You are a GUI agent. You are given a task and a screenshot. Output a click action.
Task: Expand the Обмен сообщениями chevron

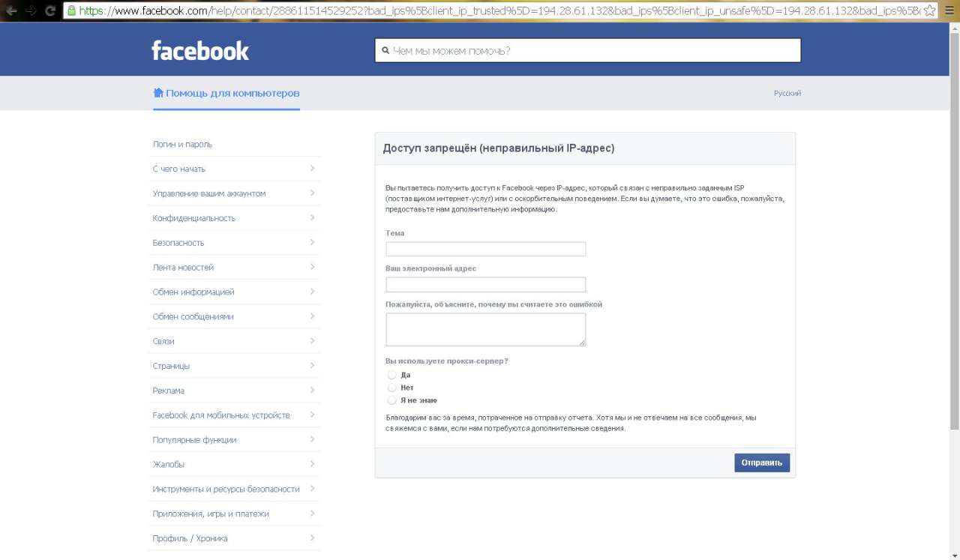311,316
